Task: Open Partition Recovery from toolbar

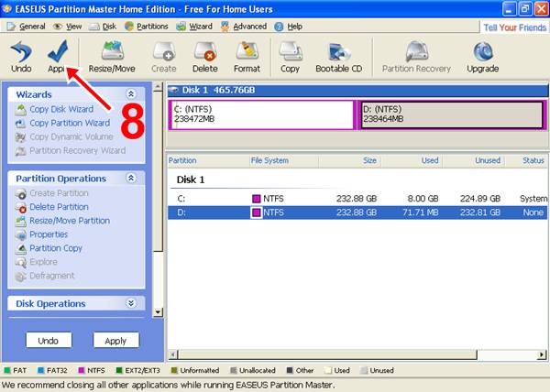Action: coord(416,57)
